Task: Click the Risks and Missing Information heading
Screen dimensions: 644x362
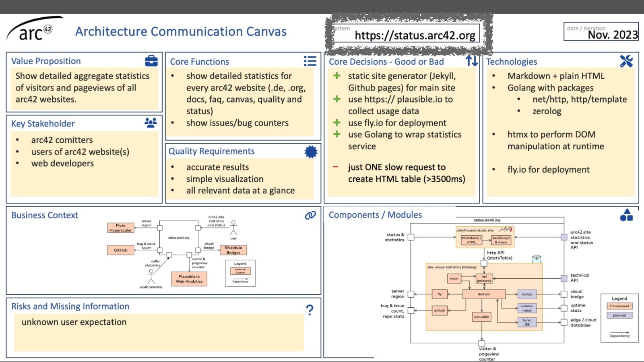Action: [70, 306]
